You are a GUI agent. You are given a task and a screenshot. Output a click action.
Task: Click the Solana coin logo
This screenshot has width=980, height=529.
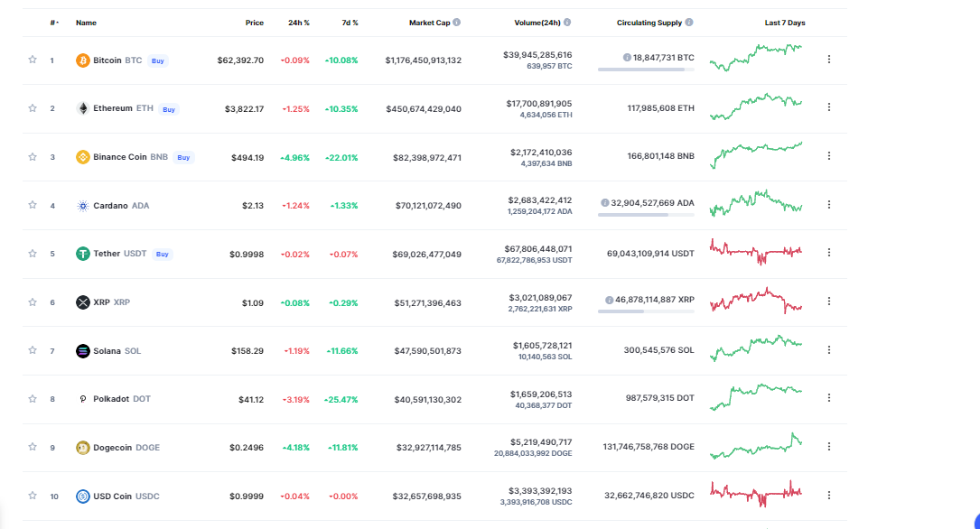click(x=82, y=351)
